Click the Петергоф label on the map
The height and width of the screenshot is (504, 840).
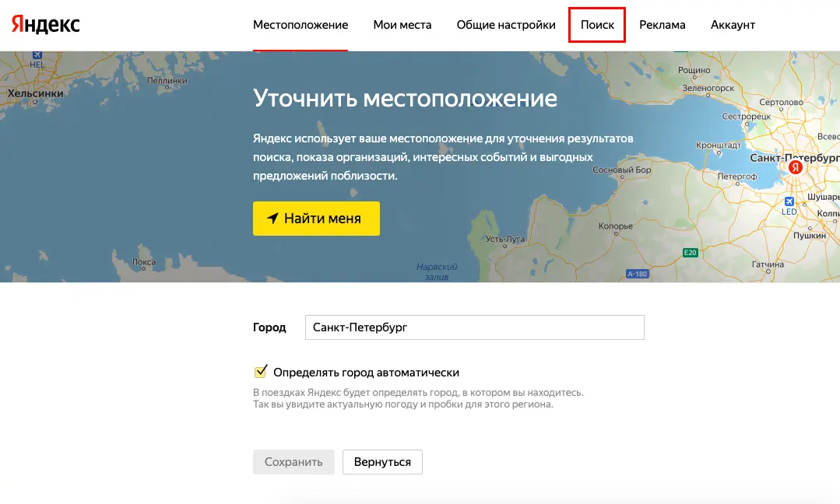[x=737, y=176]
